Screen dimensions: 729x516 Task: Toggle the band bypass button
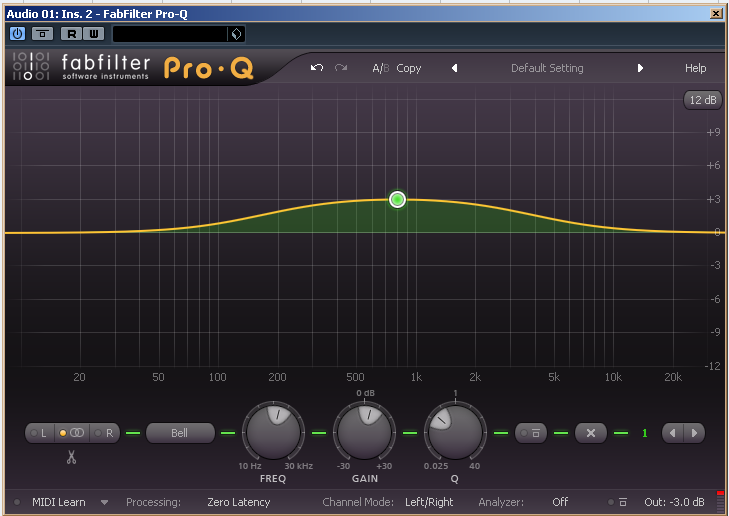pyautogui.click(x=530, y=433)
